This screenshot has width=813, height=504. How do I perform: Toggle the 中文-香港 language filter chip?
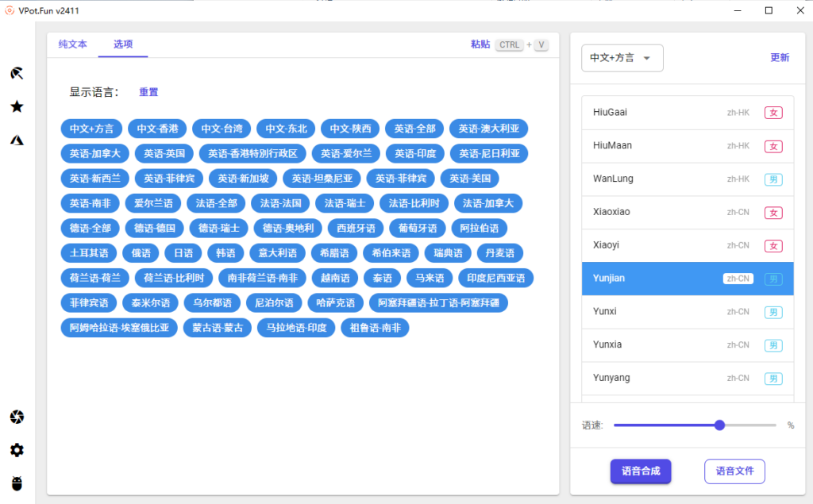point(157,129)
